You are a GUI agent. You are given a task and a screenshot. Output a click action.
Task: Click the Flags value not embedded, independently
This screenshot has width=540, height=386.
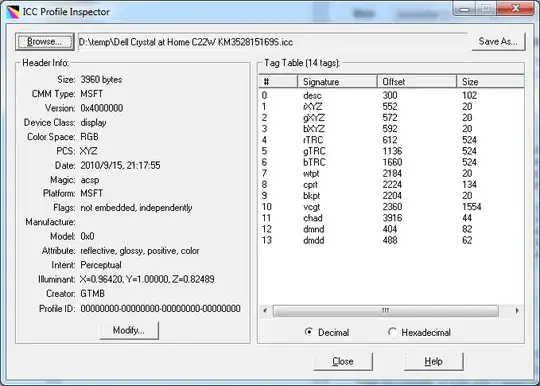tap(136, 208)
